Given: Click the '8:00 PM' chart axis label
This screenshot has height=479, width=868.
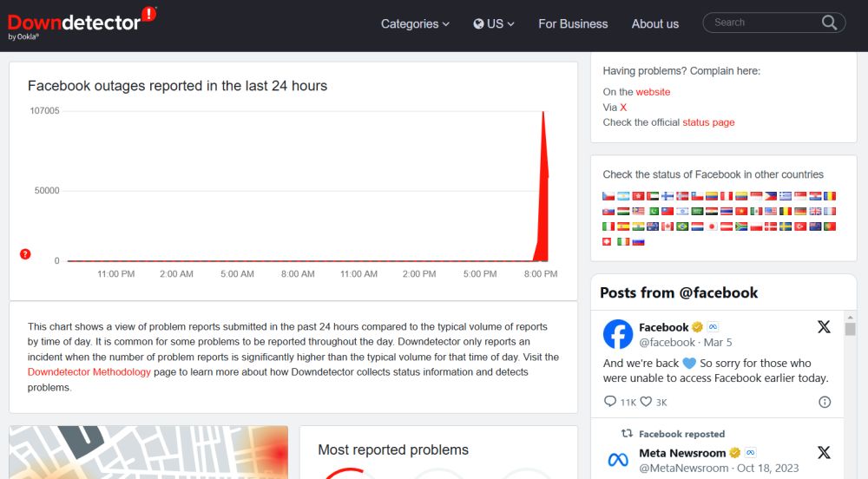Looking at the screenshot, I should click(540, 274).
